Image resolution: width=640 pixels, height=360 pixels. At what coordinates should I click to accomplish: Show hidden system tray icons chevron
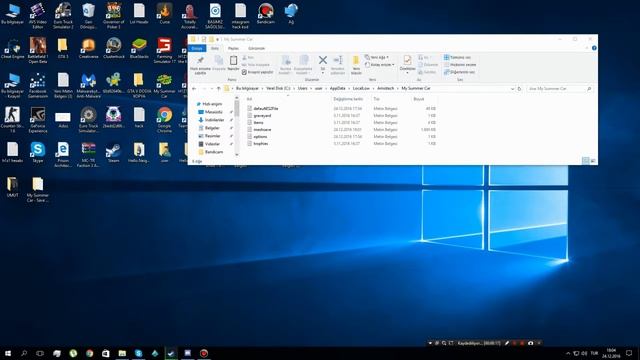(568, 353)
